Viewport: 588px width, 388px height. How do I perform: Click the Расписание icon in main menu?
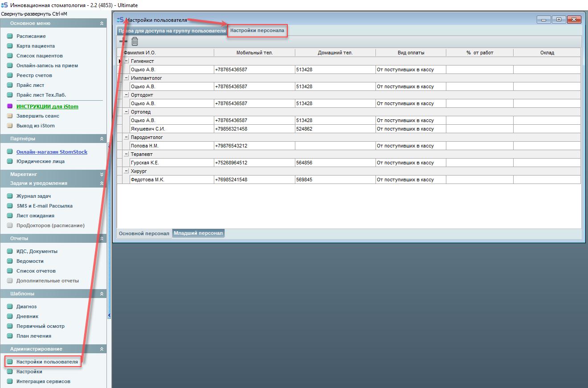pyautogui.click(x=10, y=36)
